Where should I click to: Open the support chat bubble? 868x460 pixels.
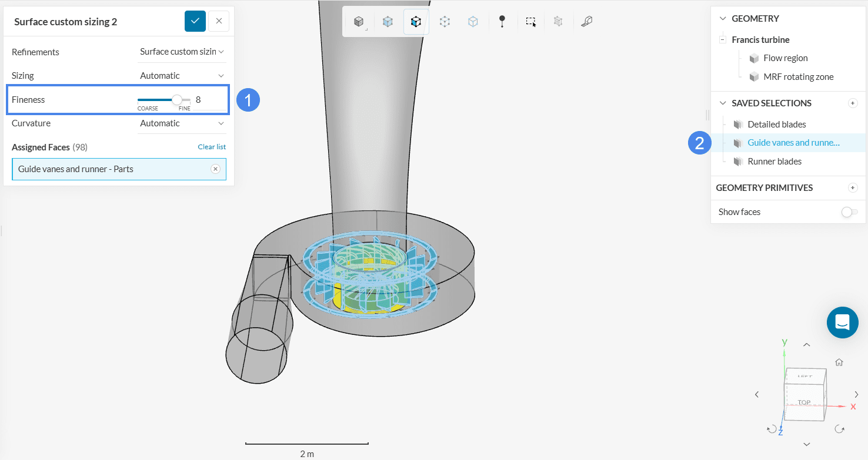842,322
